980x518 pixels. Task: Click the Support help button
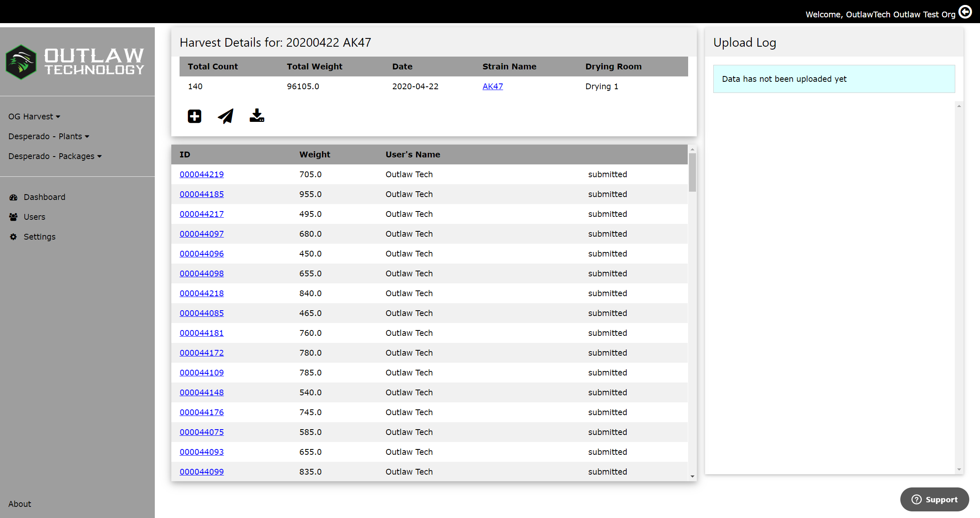935,499
